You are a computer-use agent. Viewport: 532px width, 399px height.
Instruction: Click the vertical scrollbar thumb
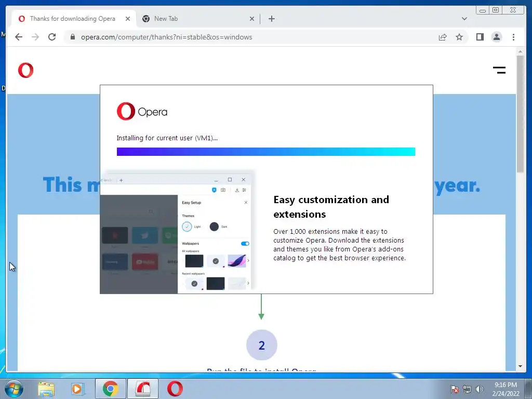pos(520,114)
